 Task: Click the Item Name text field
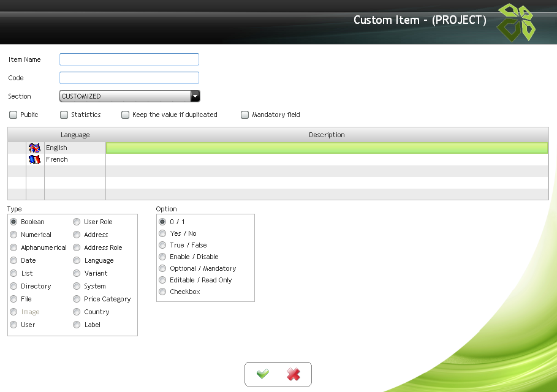point(129,59)
